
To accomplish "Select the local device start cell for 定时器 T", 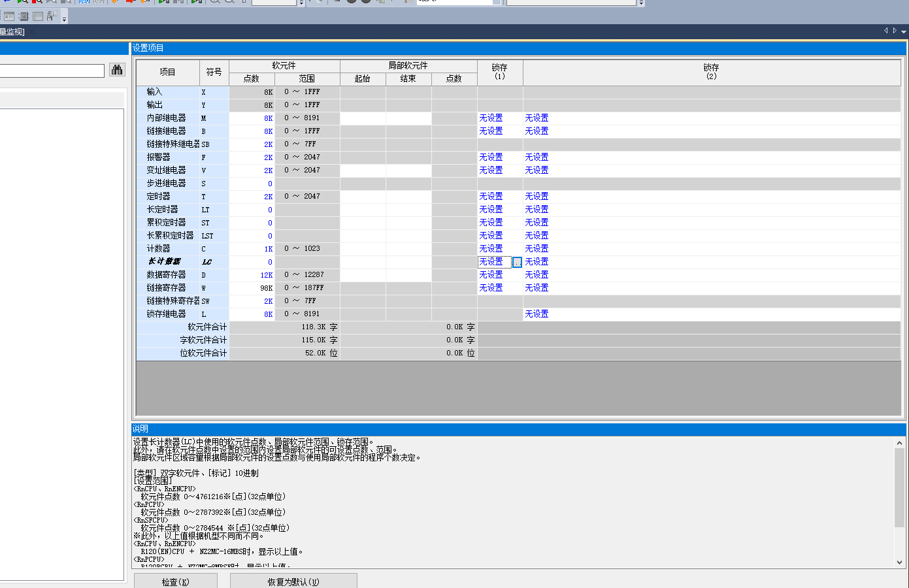I will pos(363,197).
